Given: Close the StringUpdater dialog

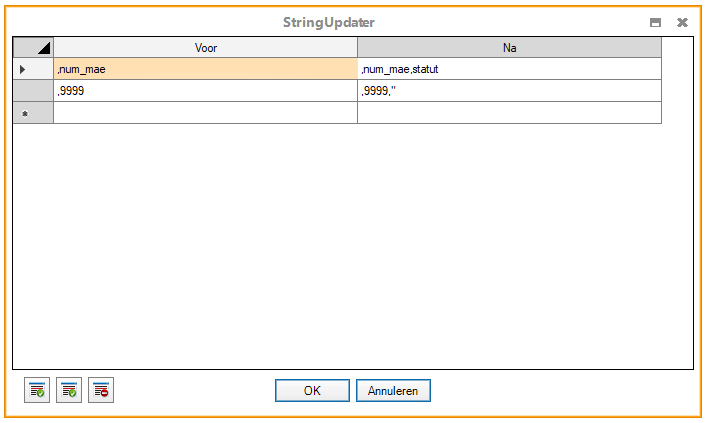Looking at the screenshot, I should (x=682, y=22).
